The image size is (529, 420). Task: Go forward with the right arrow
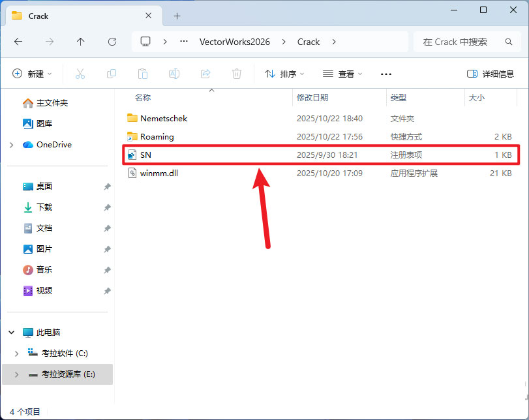click(x=50, y=42)
